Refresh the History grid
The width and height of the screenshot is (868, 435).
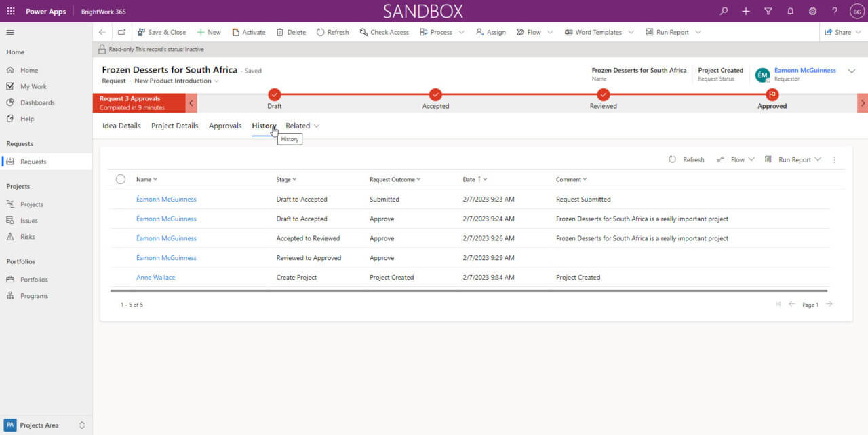688,159
